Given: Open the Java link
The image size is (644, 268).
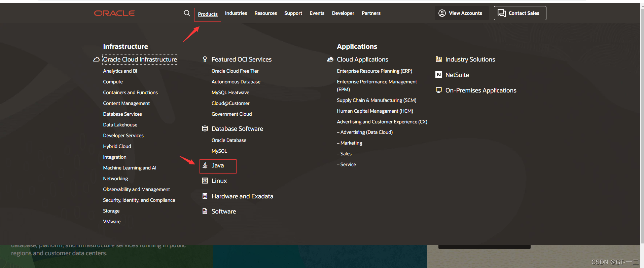Looking at the screenshot, I should coord(218,165).
